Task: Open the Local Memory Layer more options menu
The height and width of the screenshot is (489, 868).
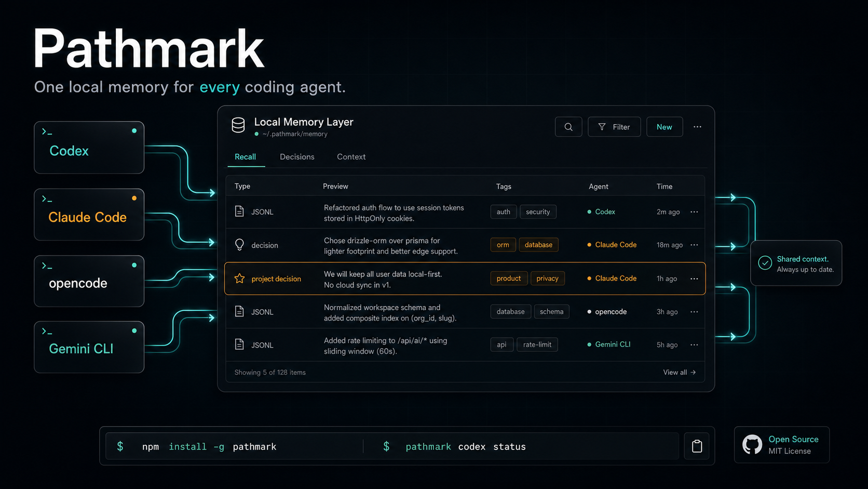Action: tap(697, 127)
